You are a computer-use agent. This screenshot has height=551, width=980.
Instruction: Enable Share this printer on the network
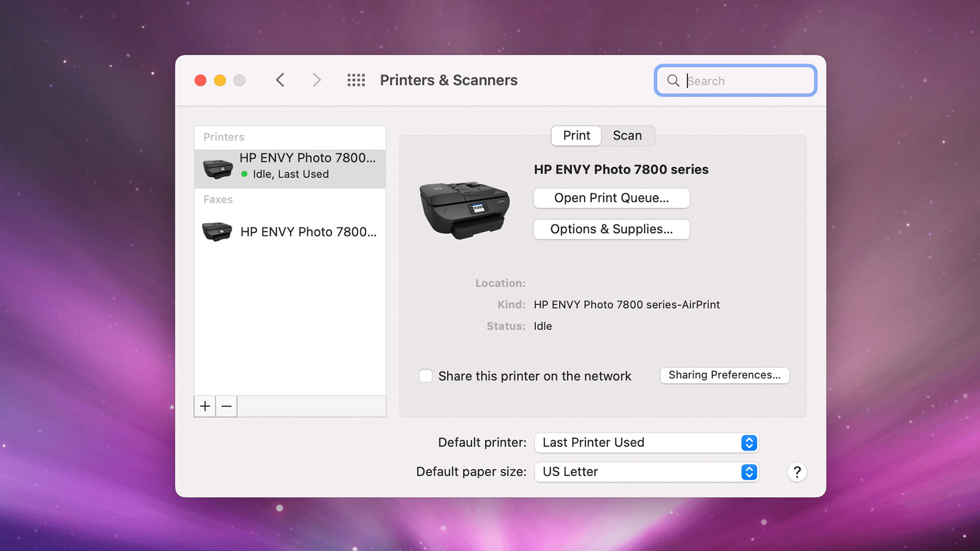click(425, 376)
